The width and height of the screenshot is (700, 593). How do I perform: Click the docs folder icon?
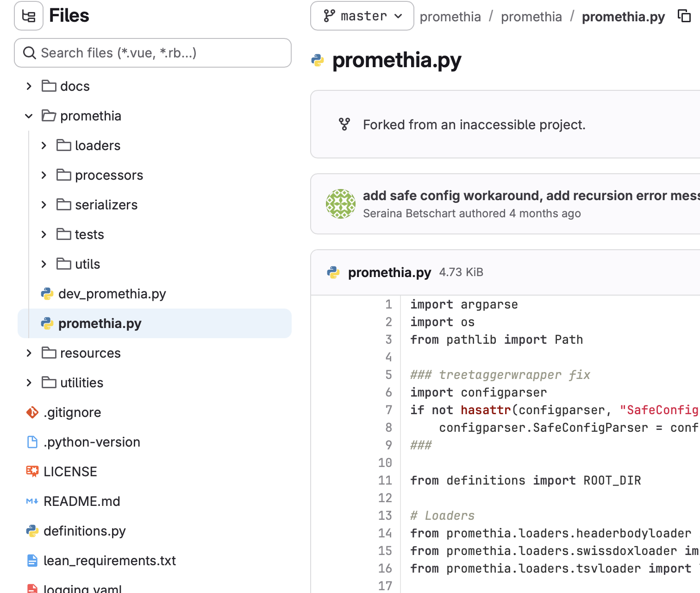[49, 86]
